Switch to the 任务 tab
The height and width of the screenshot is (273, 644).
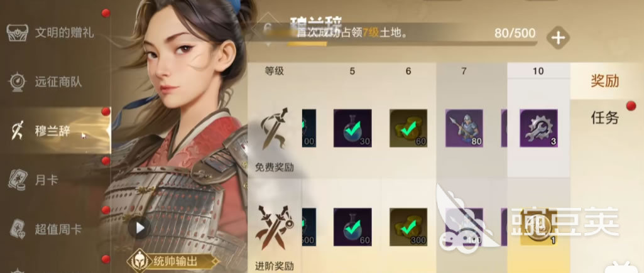pyautogui.click(x=604, y=118)
